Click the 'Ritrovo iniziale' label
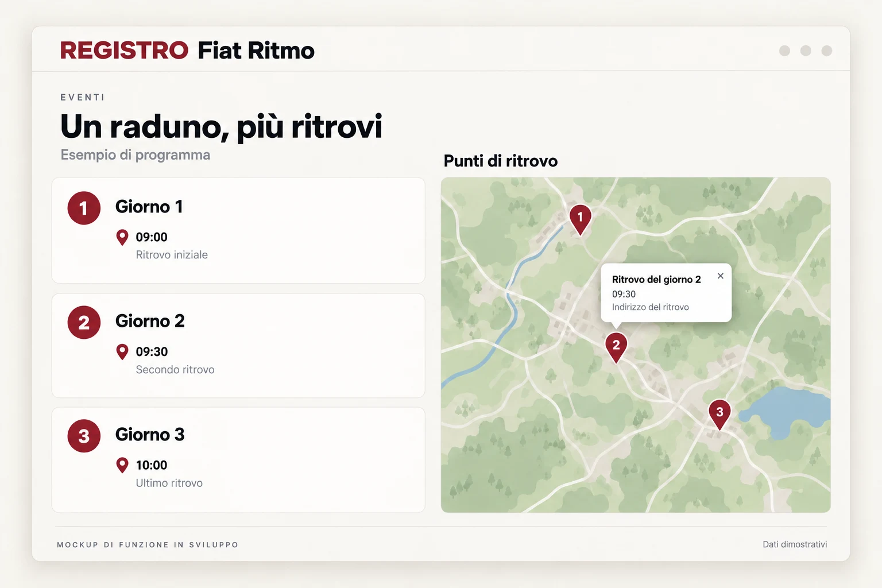This screenshot has width=882, height=588. (172, 255)
